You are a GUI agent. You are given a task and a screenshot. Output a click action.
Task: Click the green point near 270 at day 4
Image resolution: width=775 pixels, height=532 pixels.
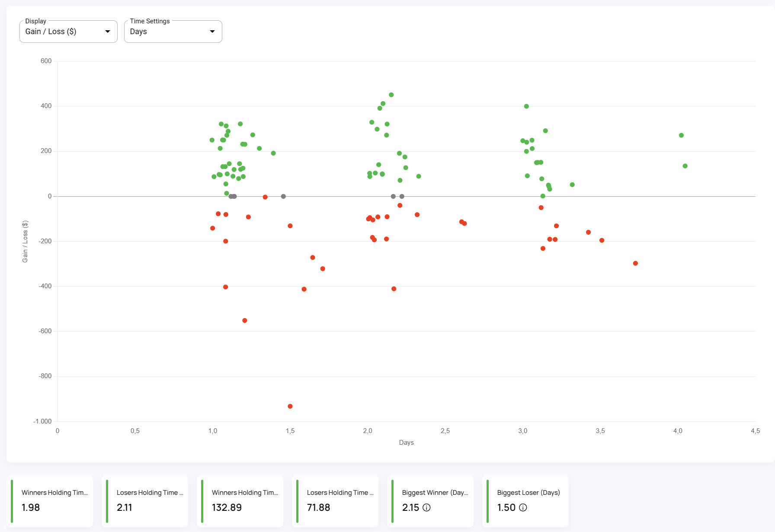pyautogui.click(x=681, y=135)
